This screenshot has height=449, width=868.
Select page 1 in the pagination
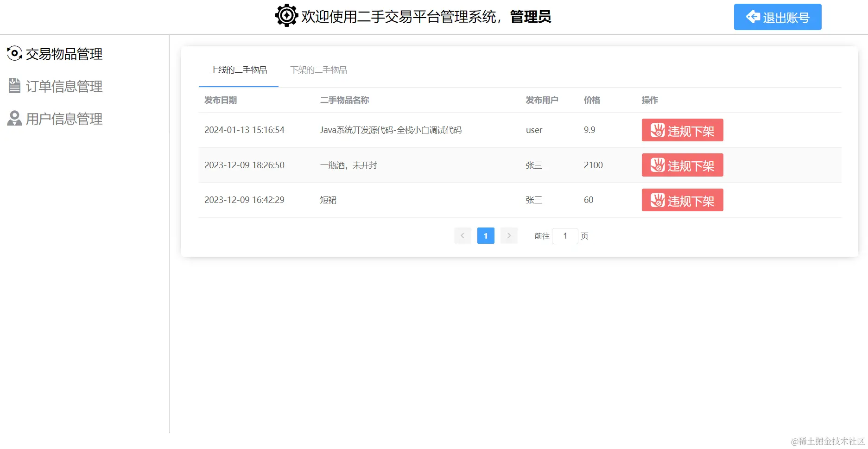[486, 236]
